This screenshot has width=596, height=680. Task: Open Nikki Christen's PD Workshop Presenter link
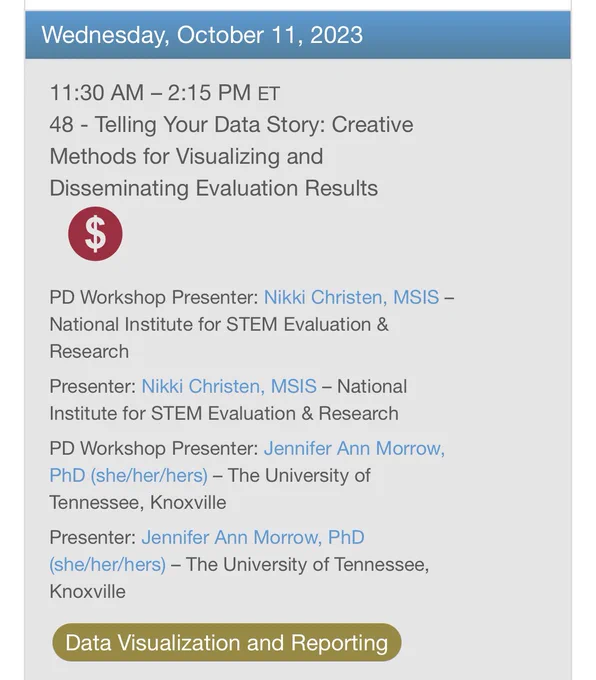click(x=351, y=298)
